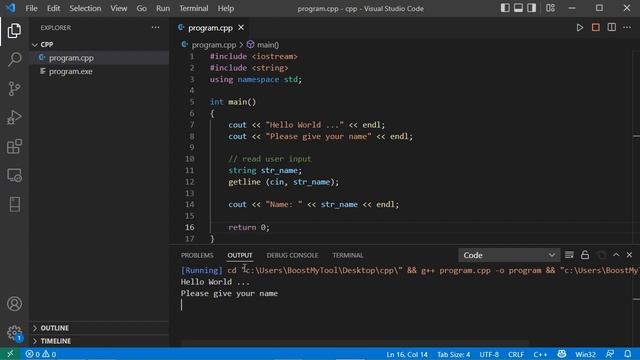Close the program.cpp editor tab
The height and width of the screenshot is (360, 640).
[241, 28]
